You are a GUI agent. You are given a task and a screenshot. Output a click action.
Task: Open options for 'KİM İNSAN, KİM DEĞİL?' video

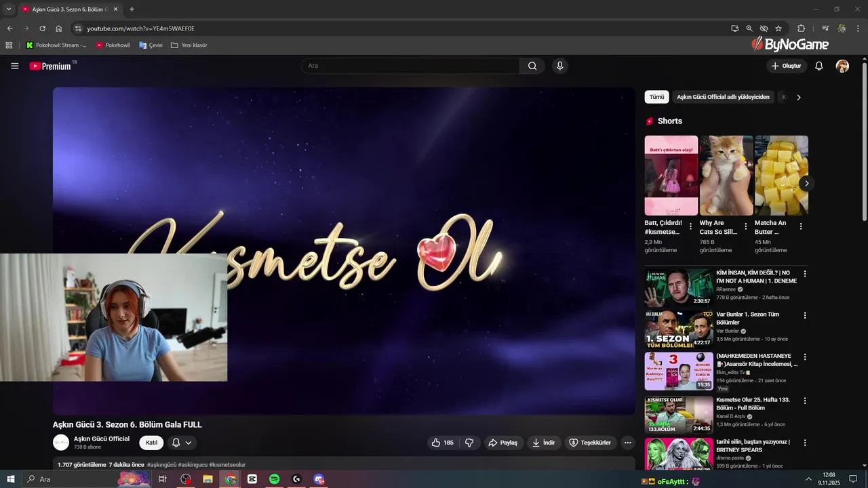click(x=805, y=274)
